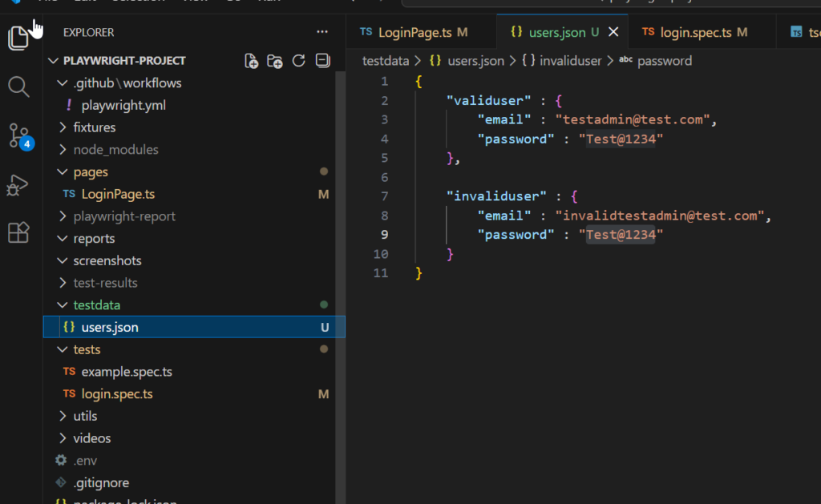Click the invaliduser breadcrumb segment
The image size is (821, 504).
point(570,61)
